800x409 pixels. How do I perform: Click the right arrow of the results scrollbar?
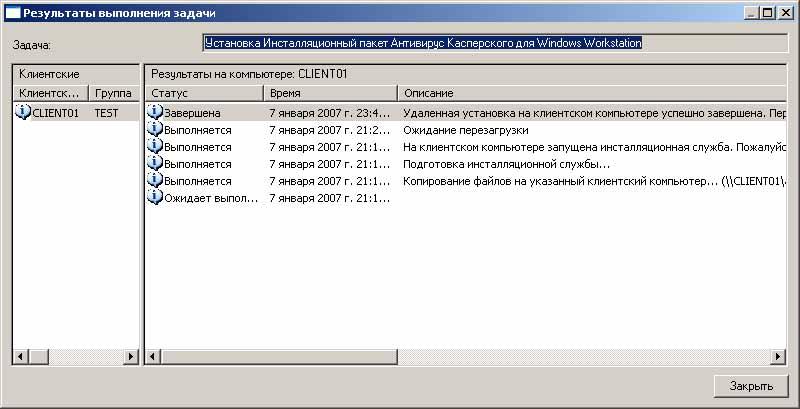click(x=778, y=356)
